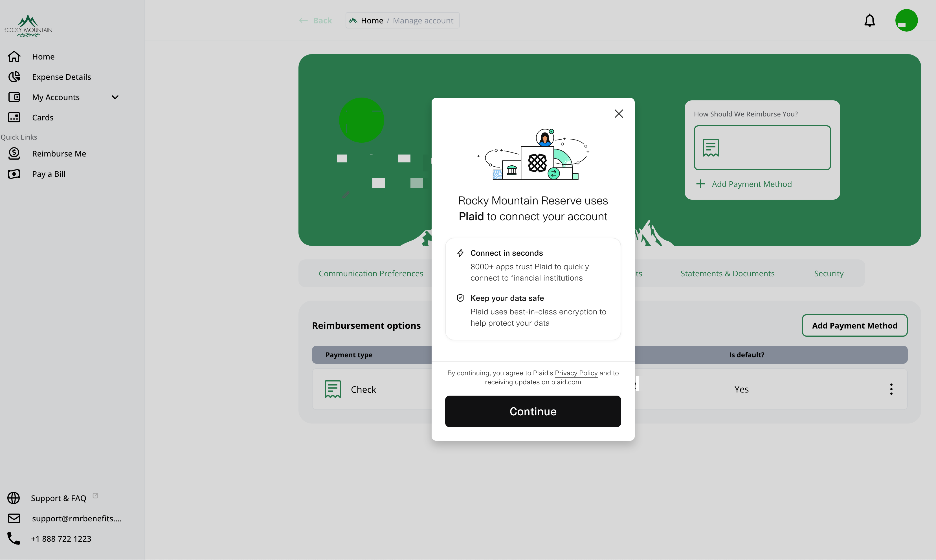This screenshot has height=560, width=936.
Task: Click the Home icon in sidebar
Action: 14,57
